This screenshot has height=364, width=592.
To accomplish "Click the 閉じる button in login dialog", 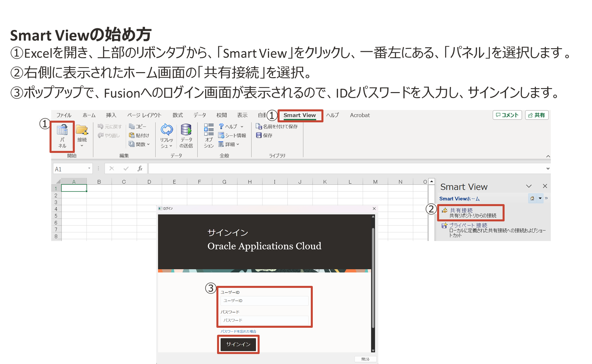I will click(x=365, y=359).
